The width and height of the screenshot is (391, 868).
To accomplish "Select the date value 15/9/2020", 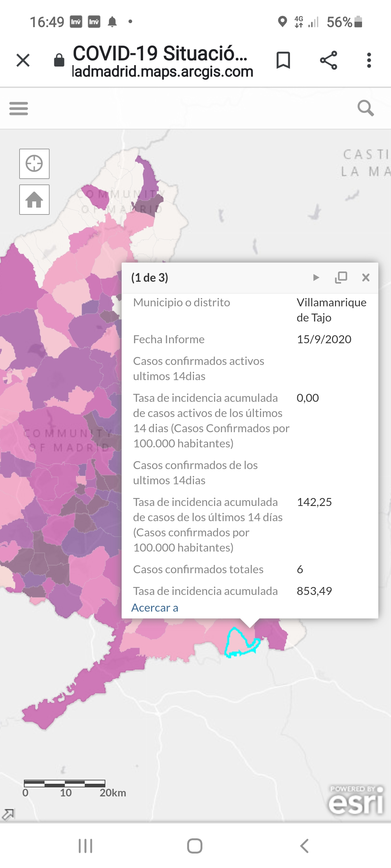I will 324,339.
